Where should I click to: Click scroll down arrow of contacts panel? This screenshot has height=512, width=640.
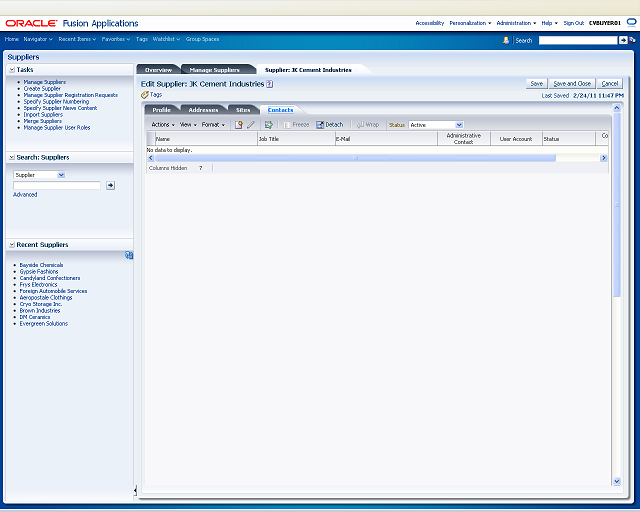tap(617, 481)
